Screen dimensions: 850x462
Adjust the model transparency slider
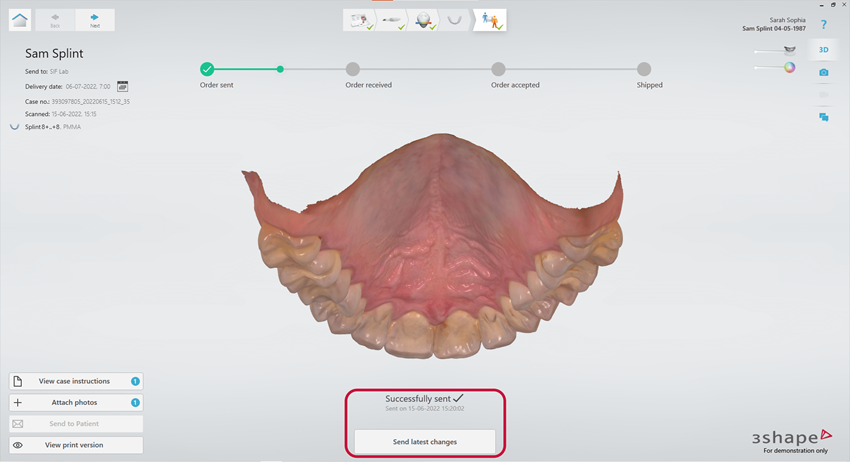click(773, 50)
